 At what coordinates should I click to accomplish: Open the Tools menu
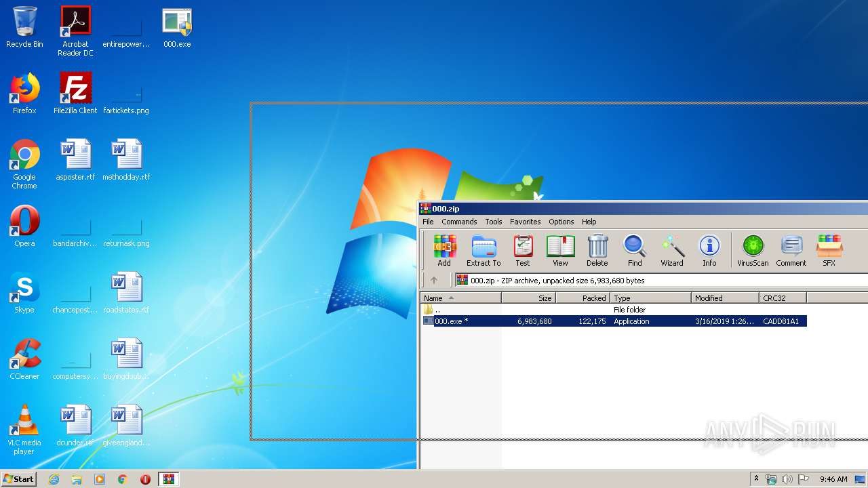(494, 222)
